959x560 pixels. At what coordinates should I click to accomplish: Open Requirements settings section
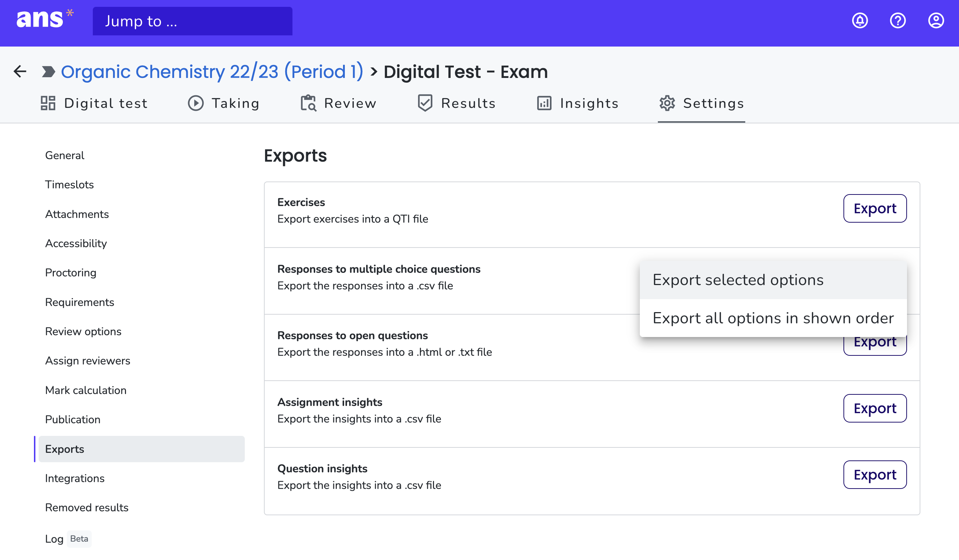[79, 303]
